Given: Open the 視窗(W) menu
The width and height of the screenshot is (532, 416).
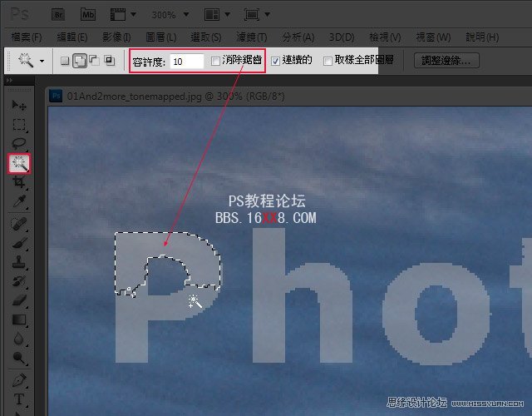Looking at the screenshot, I should [433, 37].
